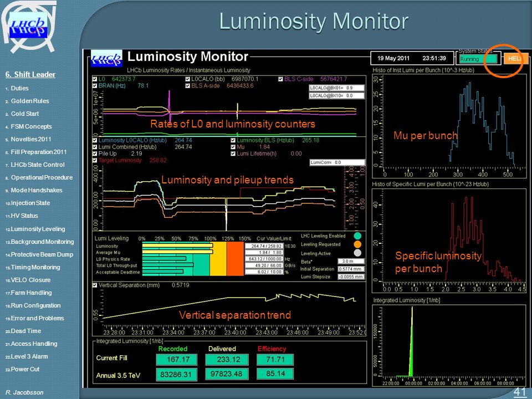Click the LHCb logo beside Luminosity Monitor title

[x=106, y=58]
